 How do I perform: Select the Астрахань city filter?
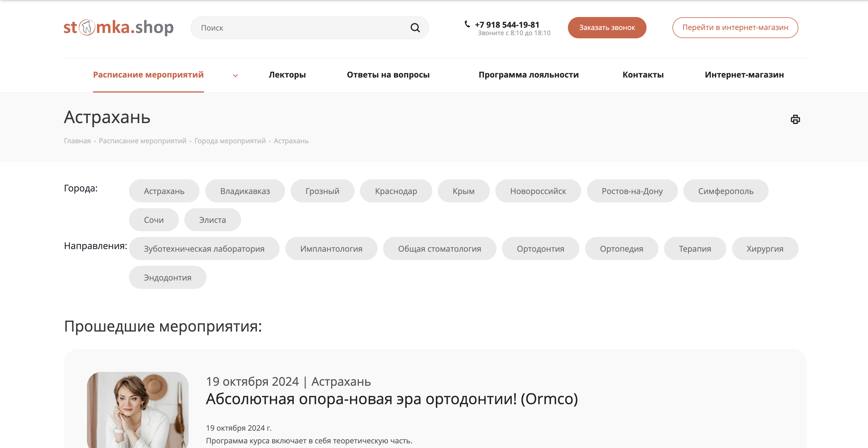pyautogui.click(x=164, y=191)
